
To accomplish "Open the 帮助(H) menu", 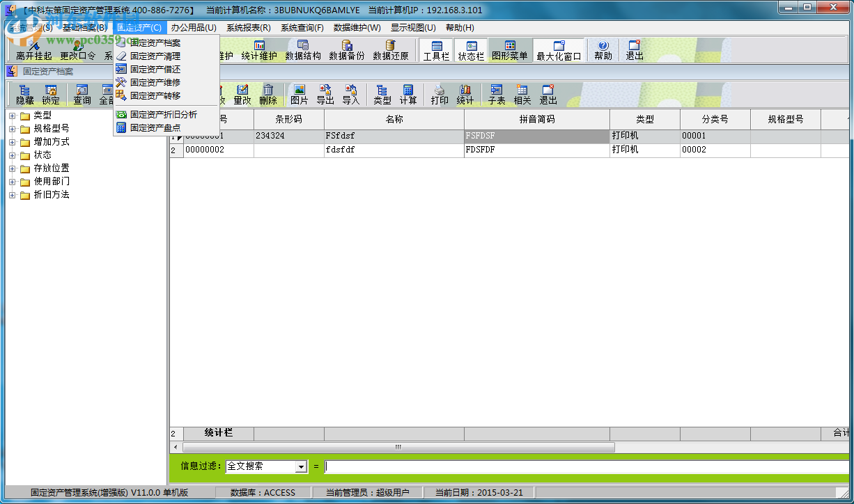I will point(460,28).
